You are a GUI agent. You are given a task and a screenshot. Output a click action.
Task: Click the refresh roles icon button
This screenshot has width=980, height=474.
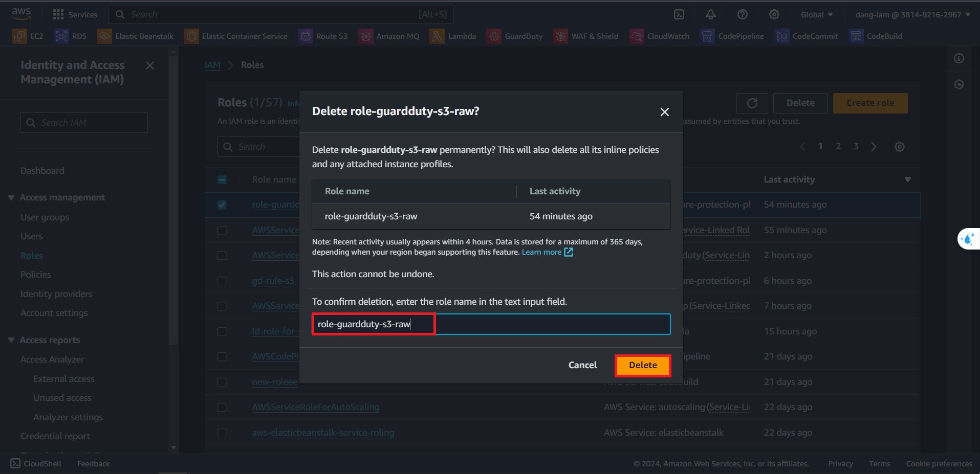tap(752, 103)
